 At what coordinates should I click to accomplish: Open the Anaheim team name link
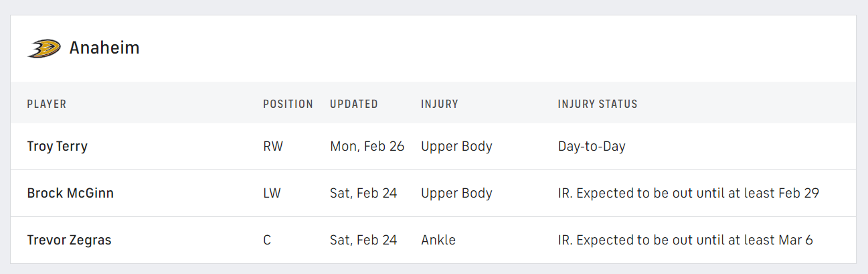pos(104,48)
